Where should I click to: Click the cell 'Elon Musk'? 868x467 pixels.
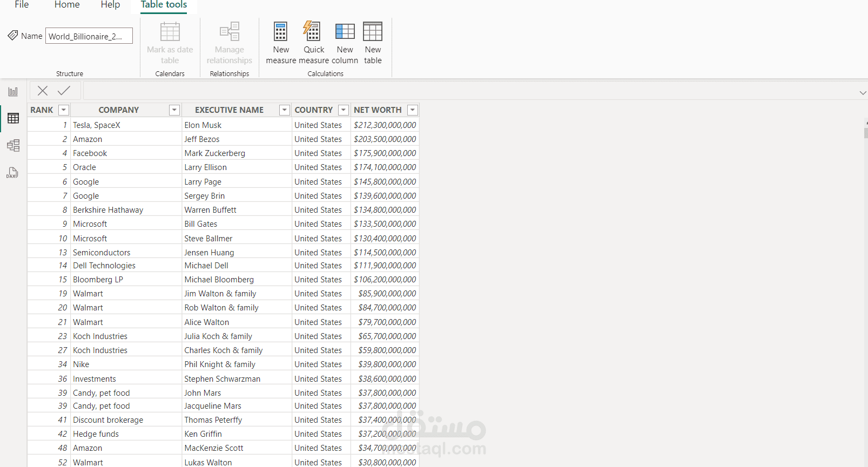[237, 125]
